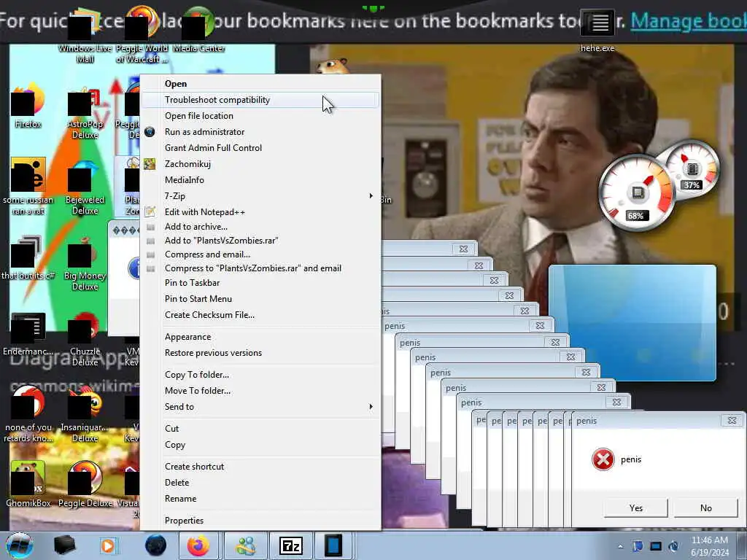Select Run as administrator
The width and height of the screenshot is (747, 560).
tap(260, 132)
